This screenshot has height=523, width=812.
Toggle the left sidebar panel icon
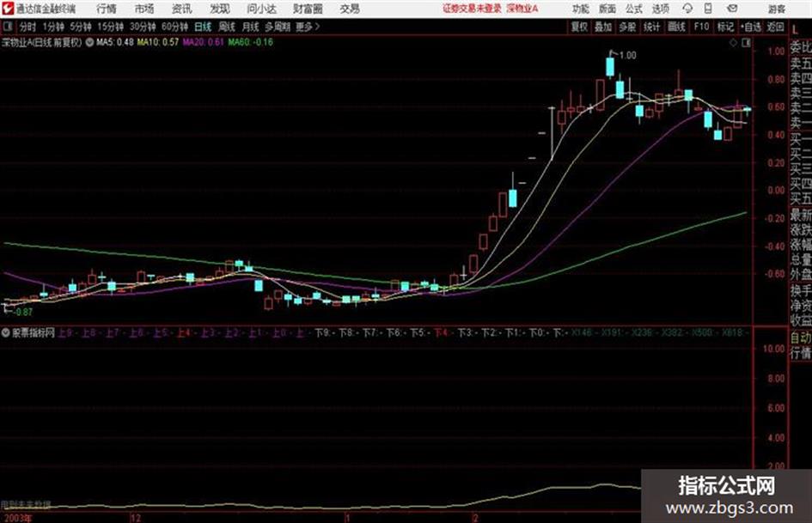coord(8,27)
